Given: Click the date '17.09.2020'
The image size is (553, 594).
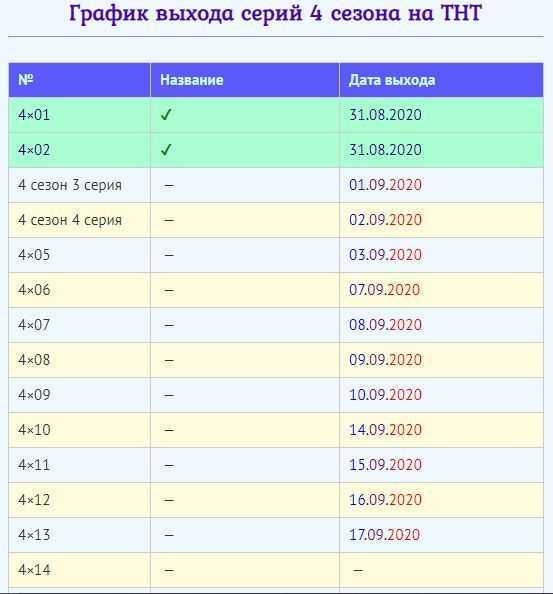Looking at the screenshot, I should click(x=384, y=535).
